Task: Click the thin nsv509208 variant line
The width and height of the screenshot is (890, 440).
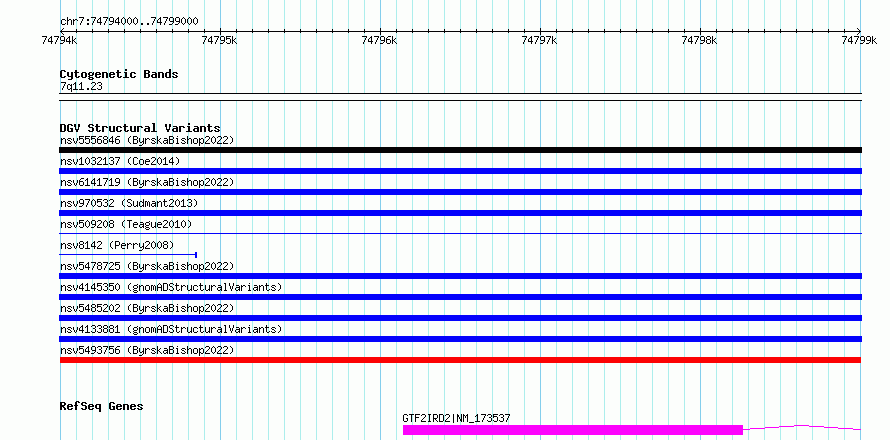Action: (x=460, y=234)
